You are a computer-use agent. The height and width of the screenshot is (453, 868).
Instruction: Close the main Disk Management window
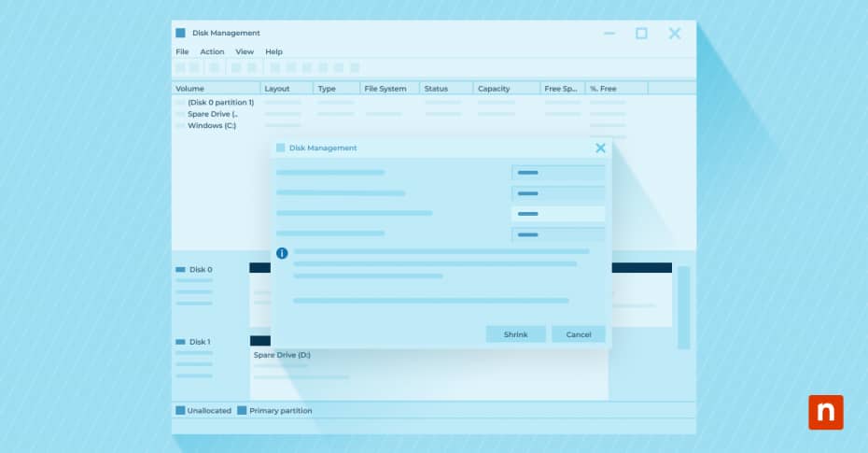(x=674, y=34)
